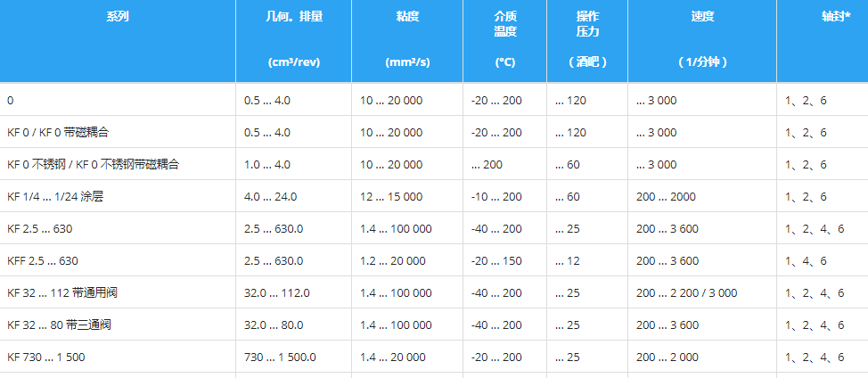Select the 操作压力 column header
The height and width of the screenshot is (378, 868).
tap(587, 24)
